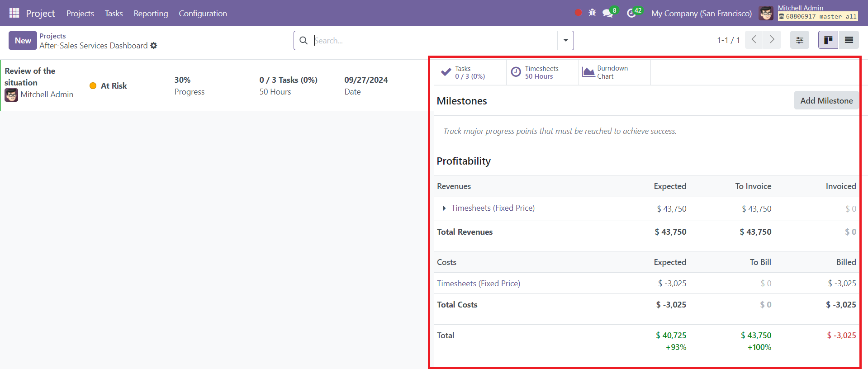Click the Add Milestone button
The width and height of the screenshot is (868, 369).
[826, 100]
